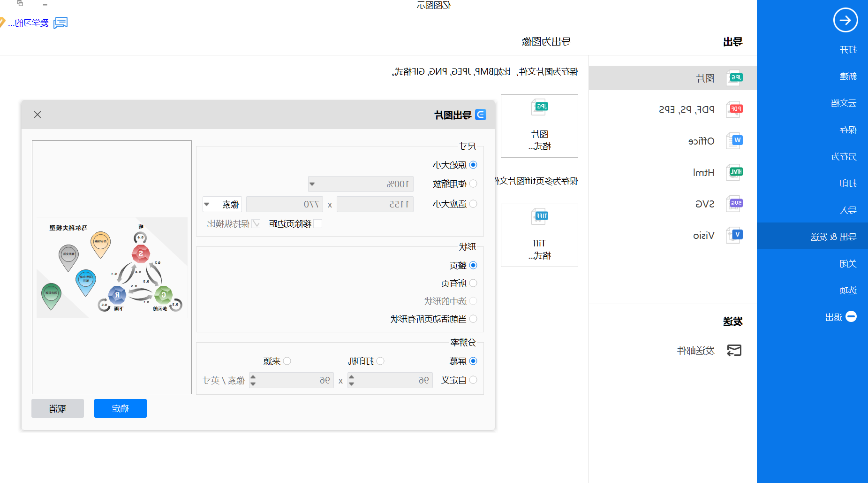This screenshot has width=868, height=483.
Task: Click the 'Visio' export label
Action: [704, 235]
